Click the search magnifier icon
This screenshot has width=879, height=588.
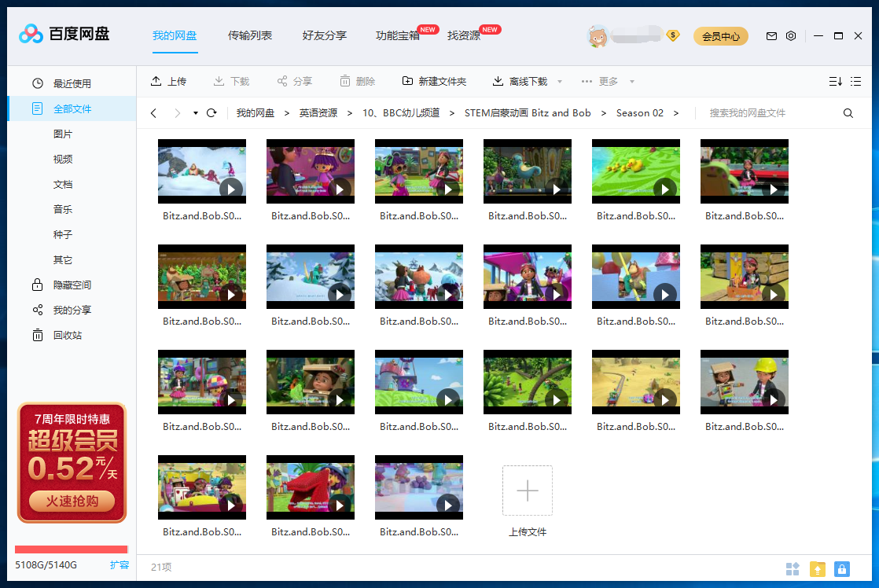tap(848, 113)
